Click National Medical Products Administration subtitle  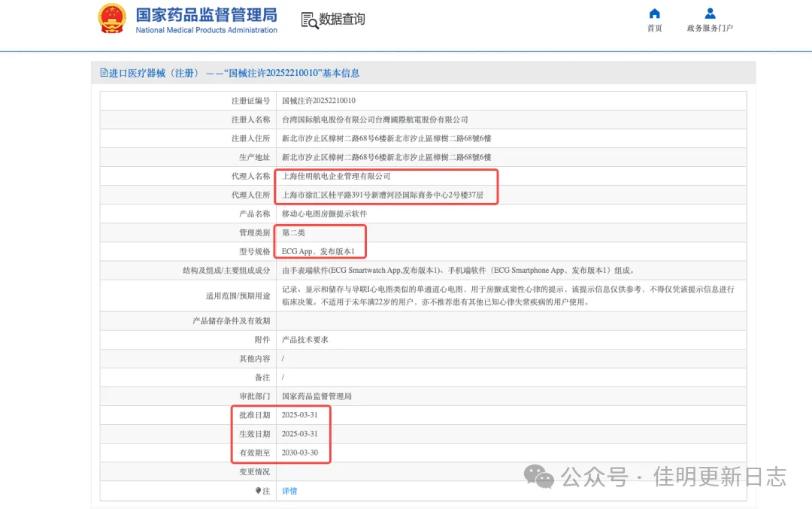click(206, 30)
